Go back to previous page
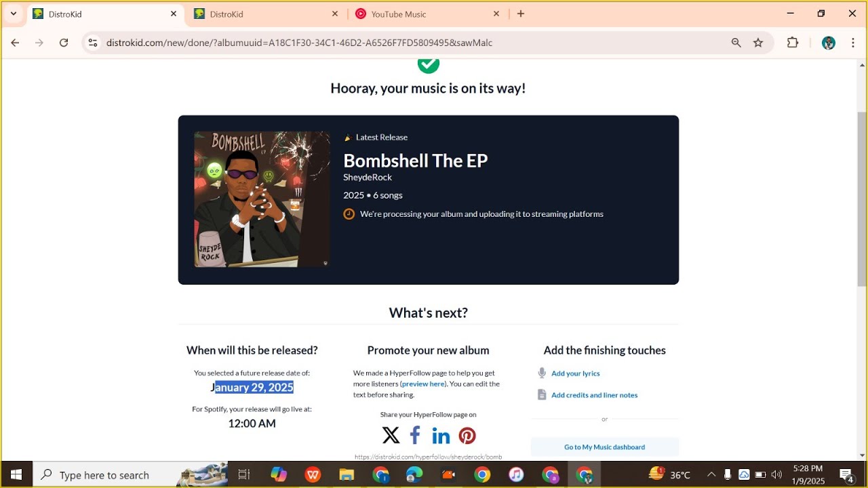868x488 pixels. point(15,43)
